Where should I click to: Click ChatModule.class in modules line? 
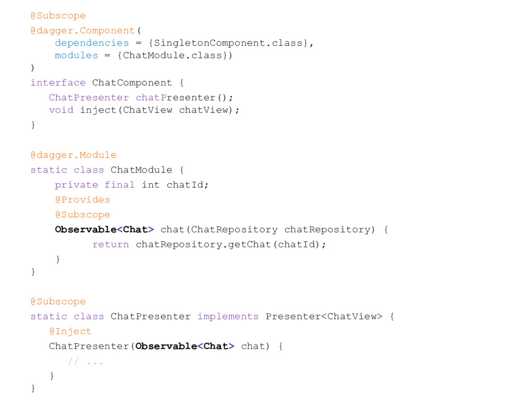click(172, 55)
